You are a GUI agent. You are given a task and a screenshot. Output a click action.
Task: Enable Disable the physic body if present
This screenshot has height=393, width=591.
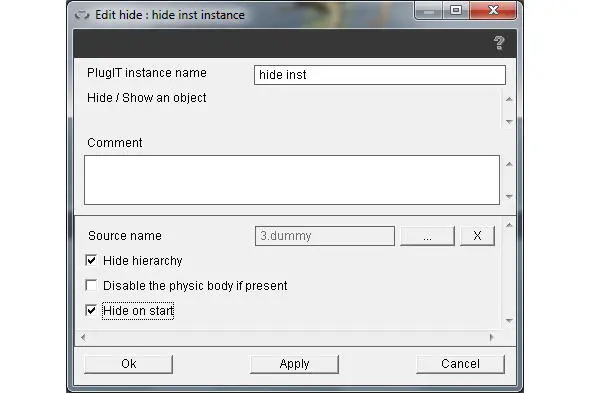(91, 285)
